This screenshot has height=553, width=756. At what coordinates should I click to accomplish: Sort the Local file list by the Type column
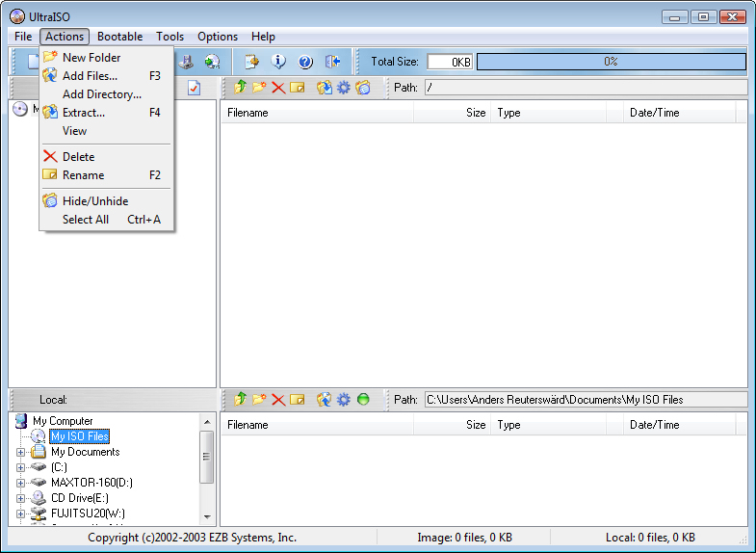(548, 425)
